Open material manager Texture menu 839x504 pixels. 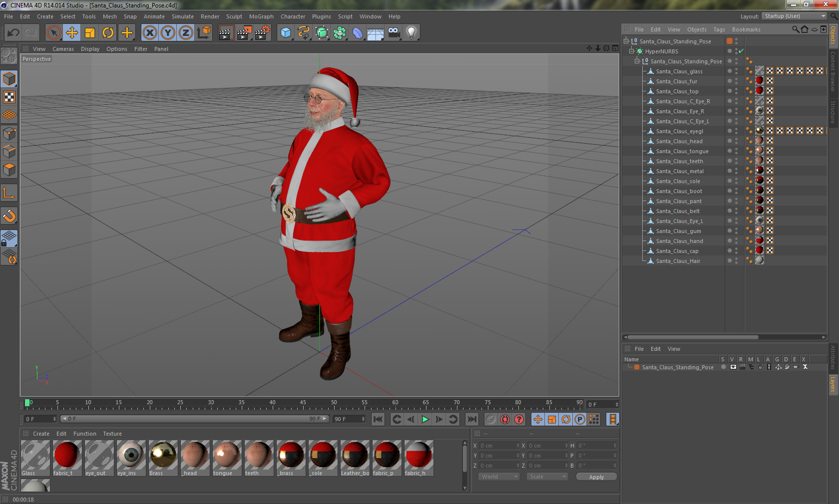click(112, 434)
